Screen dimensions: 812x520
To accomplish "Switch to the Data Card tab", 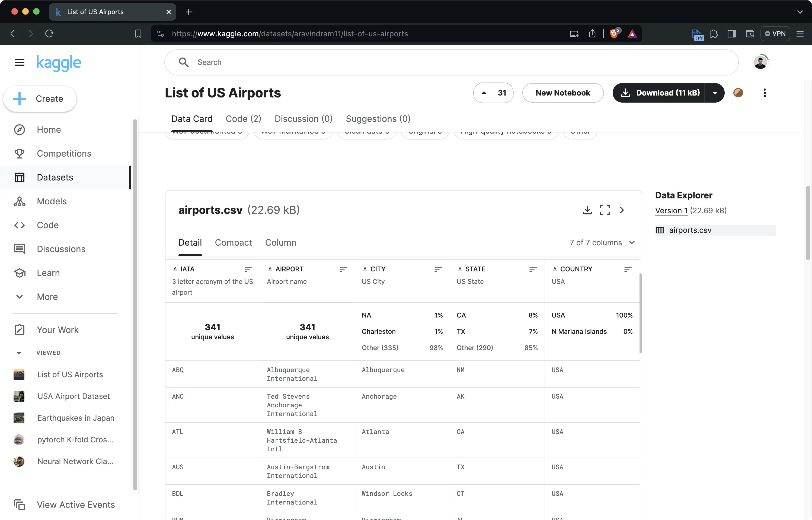I will (x=192, y=119).
